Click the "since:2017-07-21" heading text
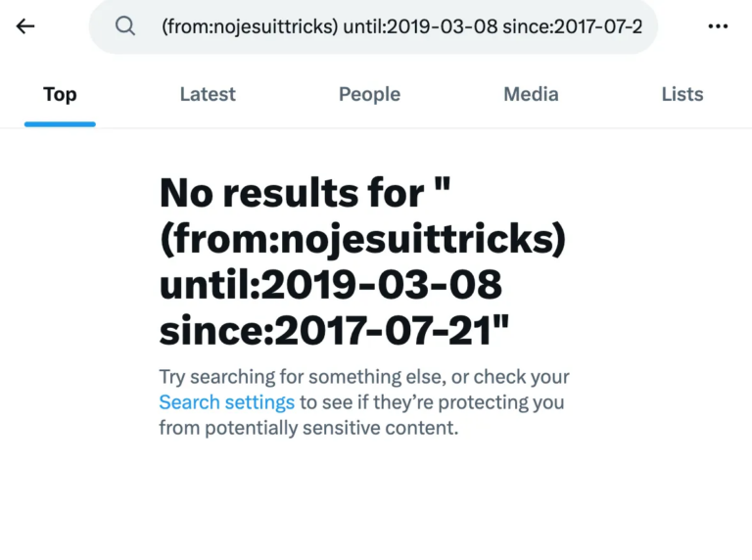The height and width of the screenshot is (560, 752). click(x=335, y=331)
